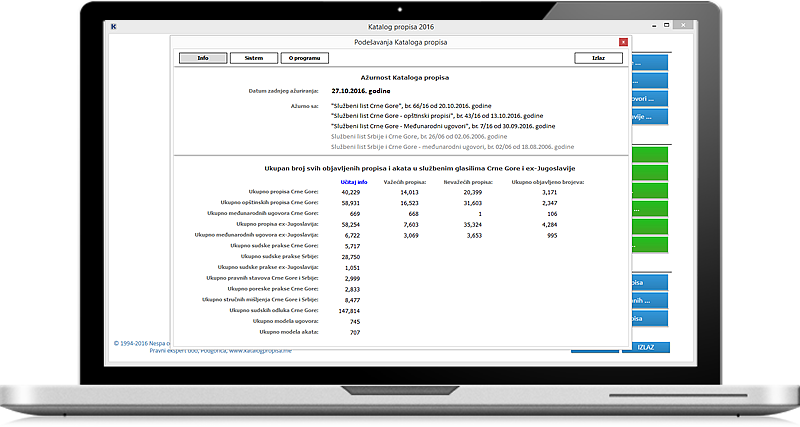Click the greyed "Službeni list Srbije i Crne Gore, br. 26/06" line
Image resolution: width=800 pixels, height=427 pixels.
[419, 137]
